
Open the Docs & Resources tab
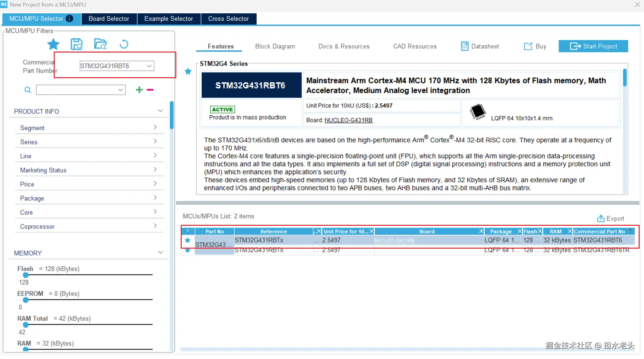(x=344, y=46)
